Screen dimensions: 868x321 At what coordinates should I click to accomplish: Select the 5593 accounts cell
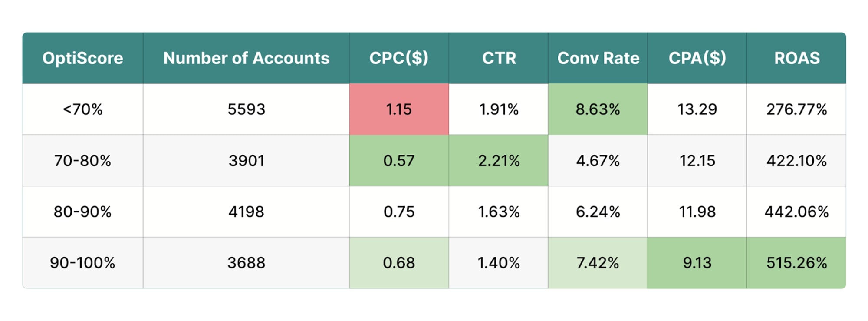point(246,109)
